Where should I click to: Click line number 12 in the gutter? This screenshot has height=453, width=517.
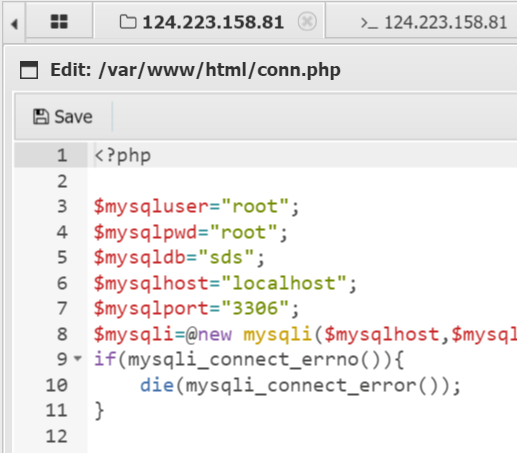[56, 436]
